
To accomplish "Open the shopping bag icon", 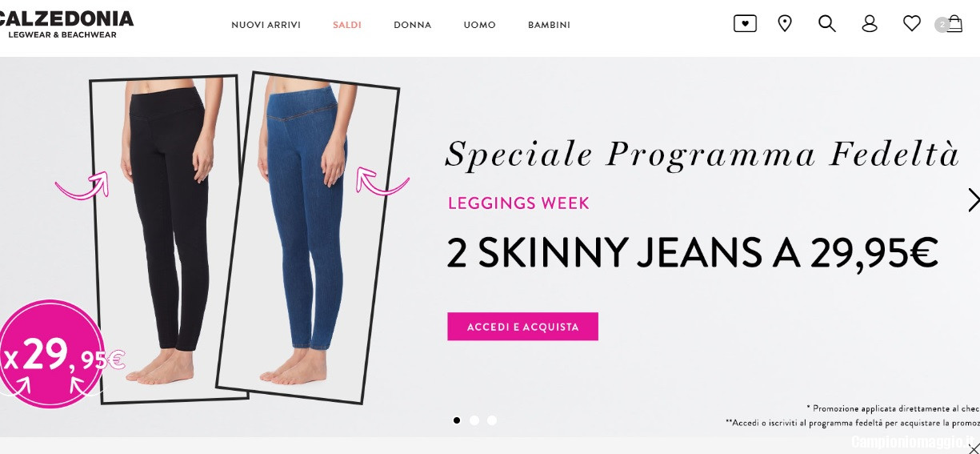I will coord(954,24).
